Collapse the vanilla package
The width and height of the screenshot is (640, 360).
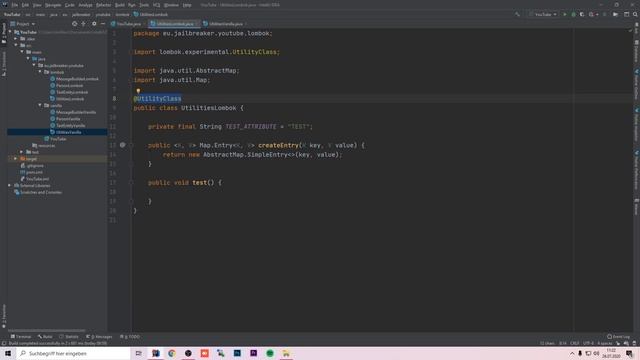tap(40, 105)
